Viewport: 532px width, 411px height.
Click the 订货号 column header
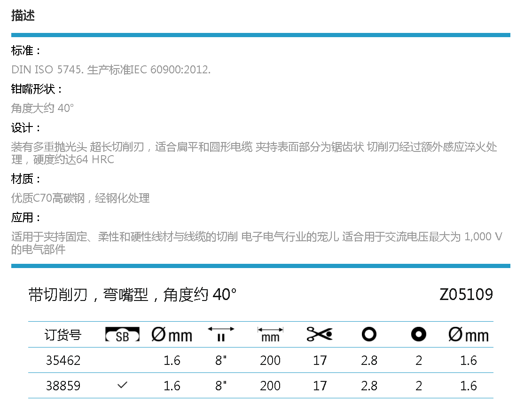tap(63, 335)
